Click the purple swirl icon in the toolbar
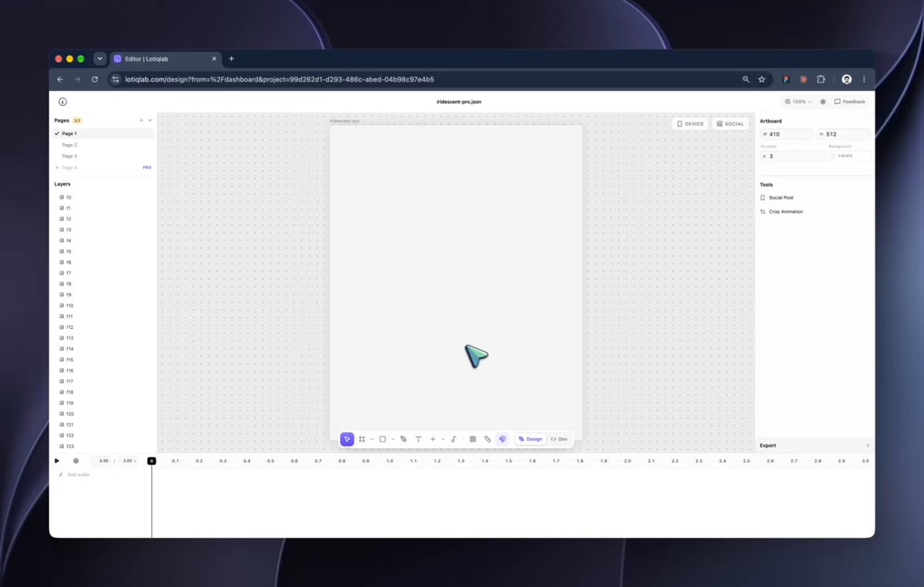This screenshot has width=924, height=587. (x=502, y=439)
